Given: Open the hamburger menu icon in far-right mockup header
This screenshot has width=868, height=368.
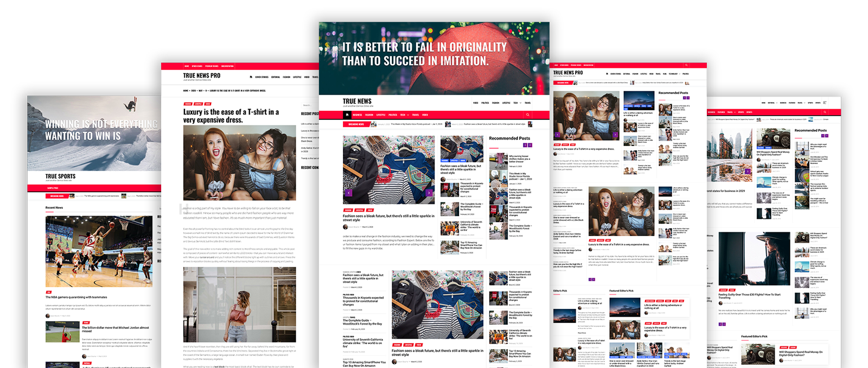Looking at the screenshot, I should tap(825, 103).
